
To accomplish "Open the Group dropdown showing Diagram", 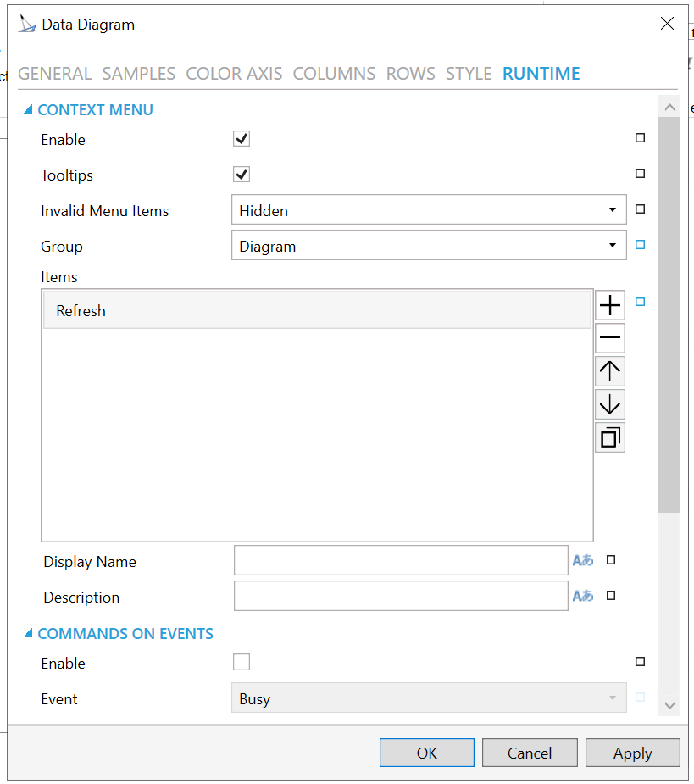I will click(429, 247).
